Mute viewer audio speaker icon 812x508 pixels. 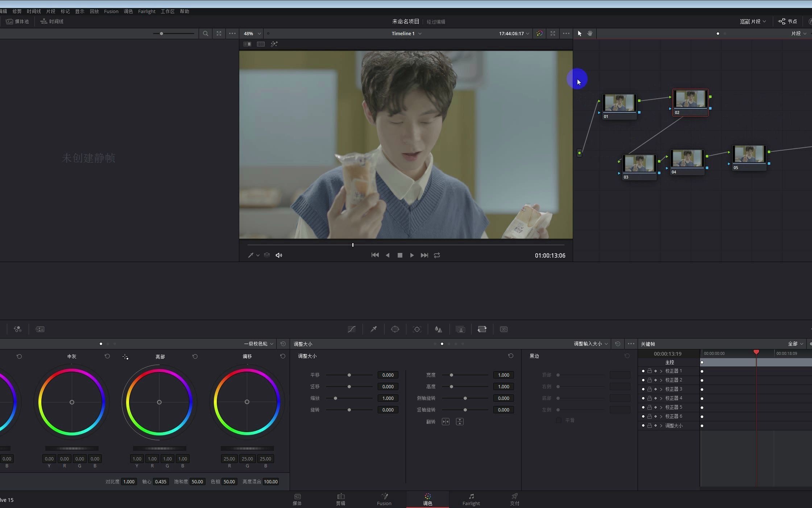click(x=279, y=255)
